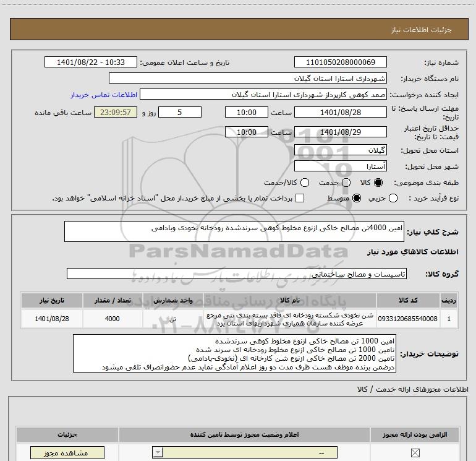Open the اطلاعات تماس خریدار link
Image resolution: width=476 pixels, height=461 pixels.
tap(104, 95)
